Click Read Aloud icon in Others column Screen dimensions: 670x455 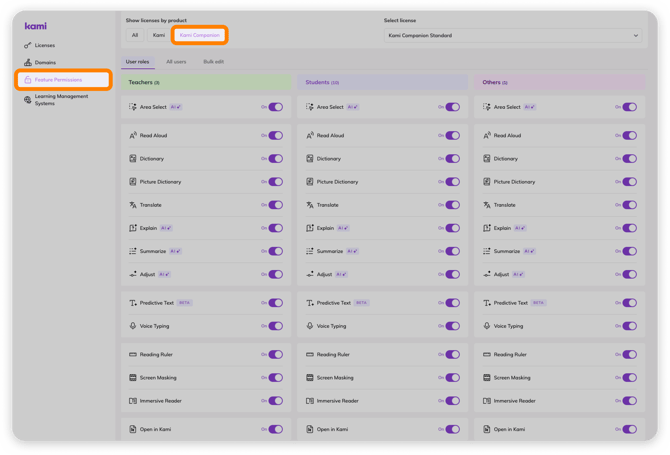487,135
